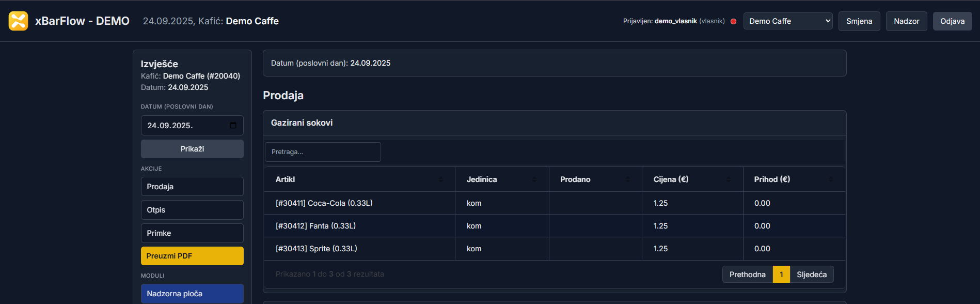Log out with Odjava button
980x304 pixels.
point(953,21)
